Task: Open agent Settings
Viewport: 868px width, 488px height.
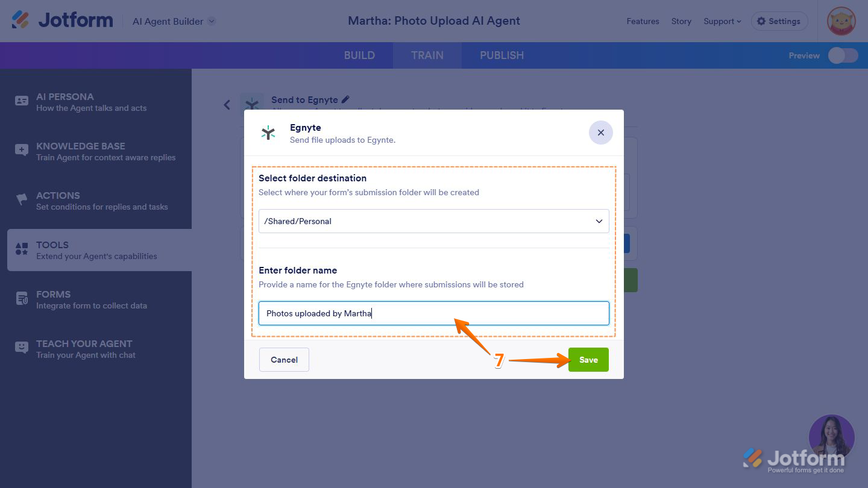Action: tap(779, 21)
